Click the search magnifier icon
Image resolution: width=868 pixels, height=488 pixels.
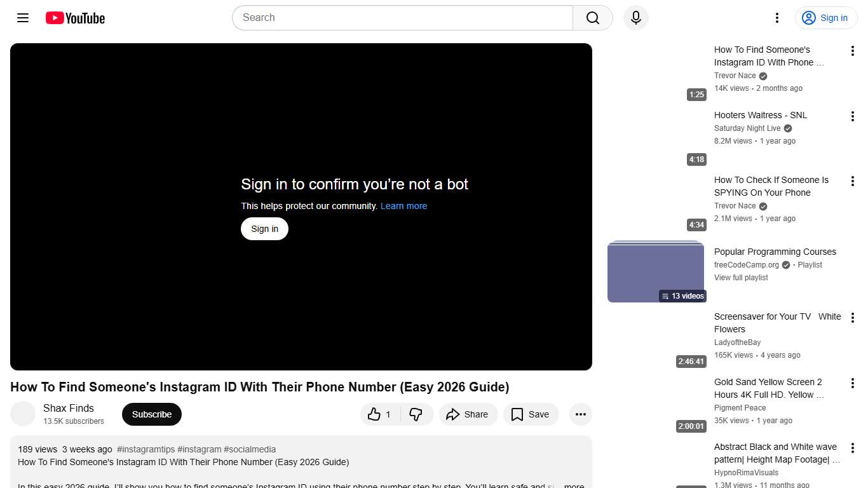click(x=591, y=18)
